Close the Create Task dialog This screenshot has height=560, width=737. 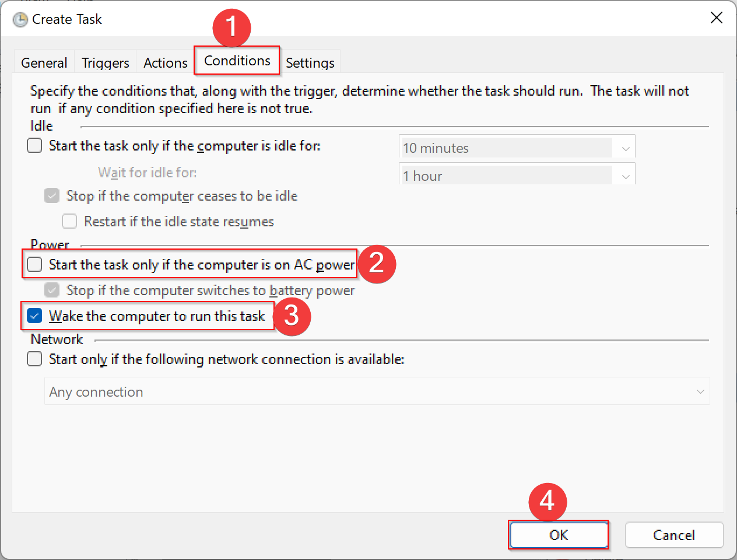click(x=717, y=18)
